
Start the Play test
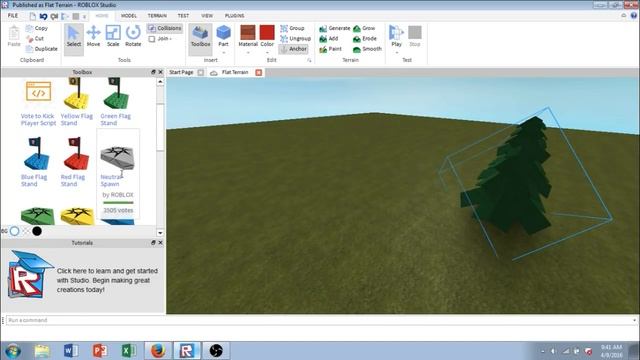[396, 35]
